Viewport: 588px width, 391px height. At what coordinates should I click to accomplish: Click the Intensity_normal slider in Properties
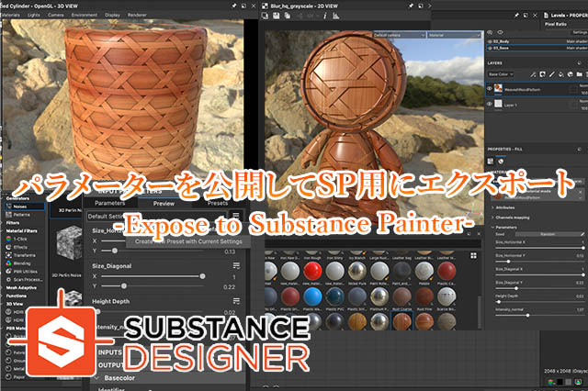(x=539, y=315)
